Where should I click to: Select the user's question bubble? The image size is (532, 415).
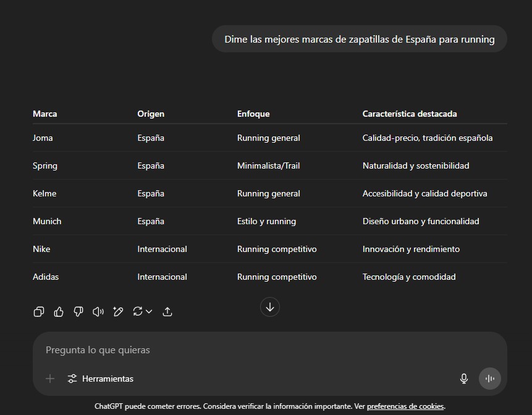359,38
